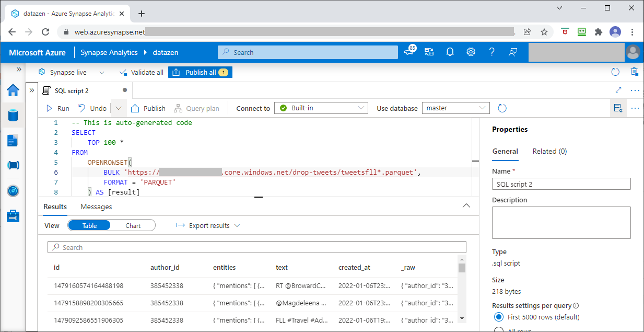Viewport: 644px width, 332px height.
Task: Open the Integrate hub pipeline icon
Action: point(13,165)
